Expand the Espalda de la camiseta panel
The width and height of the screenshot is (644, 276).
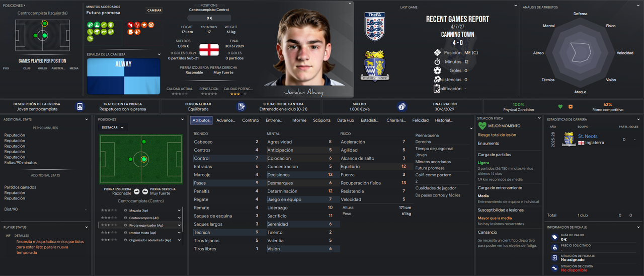159,54
